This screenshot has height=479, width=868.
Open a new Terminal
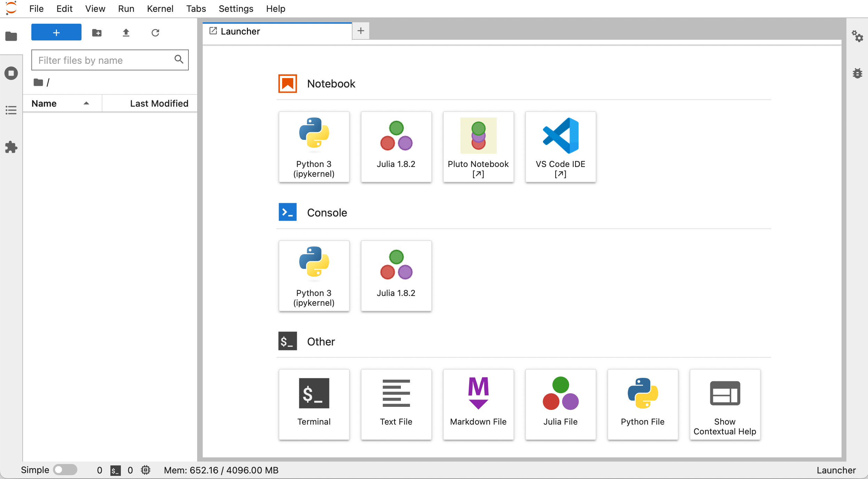(x=314, y=404)
